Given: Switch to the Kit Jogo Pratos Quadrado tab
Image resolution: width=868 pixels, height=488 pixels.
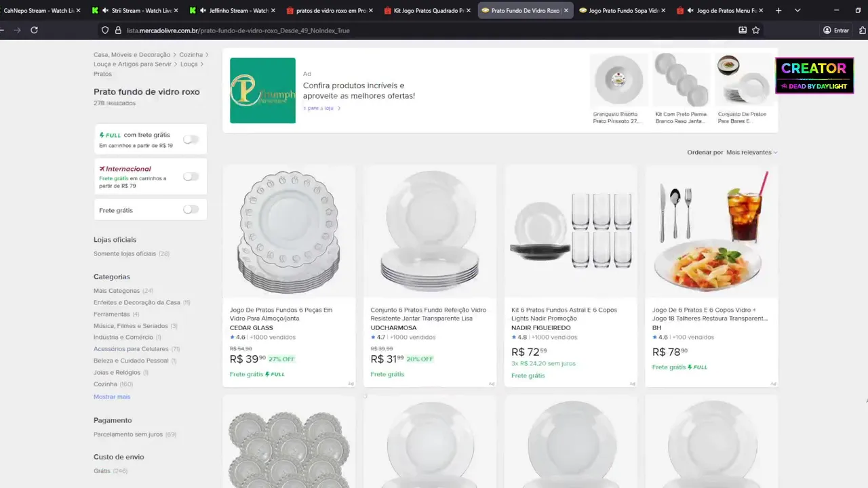Looking at the screenshot, I should click(x=427, y=10).
